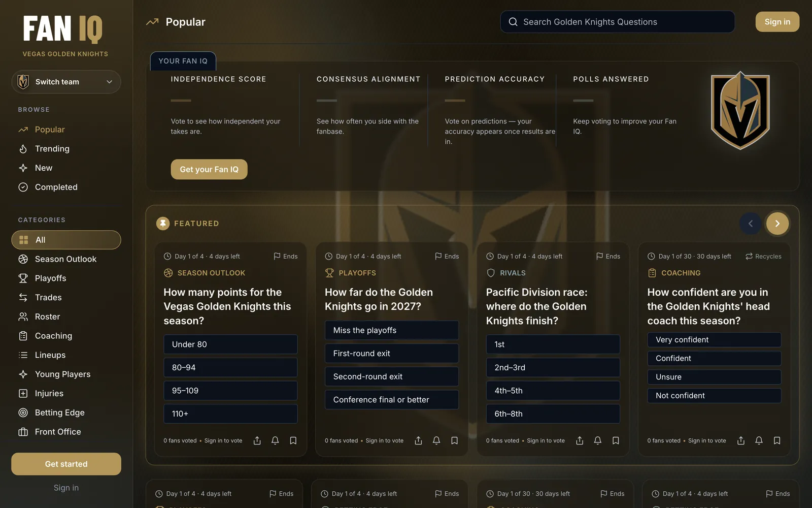
Task: Click the FAN IQ logo
Action: point(63,29)
